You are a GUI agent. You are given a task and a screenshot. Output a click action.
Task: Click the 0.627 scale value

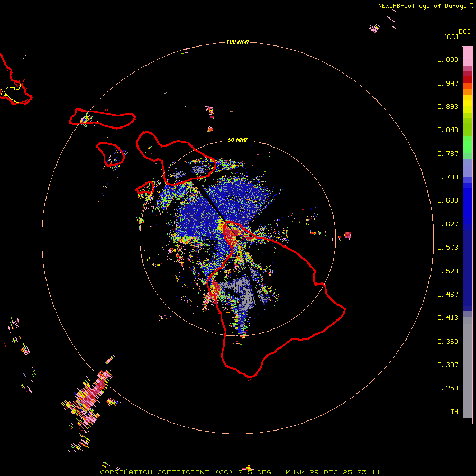point(448,224)
